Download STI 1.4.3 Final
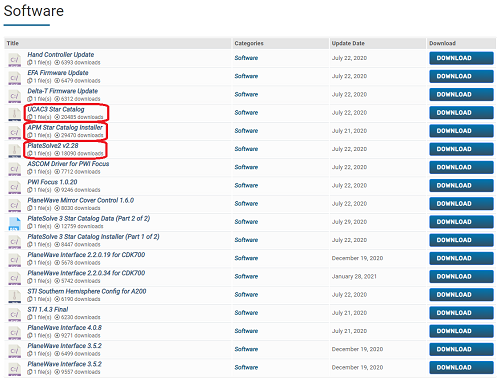 click(461, 313)
